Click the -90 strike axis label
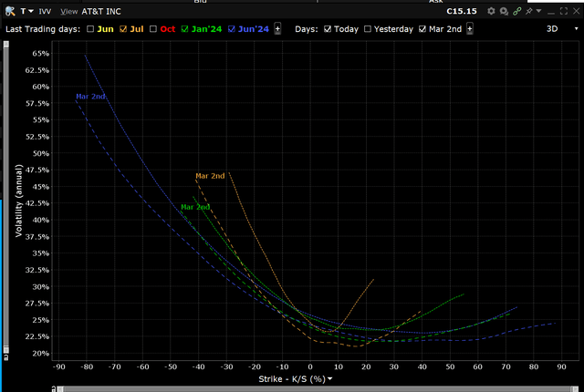Viewport: 584px width, 392px height. pos(58,366)
